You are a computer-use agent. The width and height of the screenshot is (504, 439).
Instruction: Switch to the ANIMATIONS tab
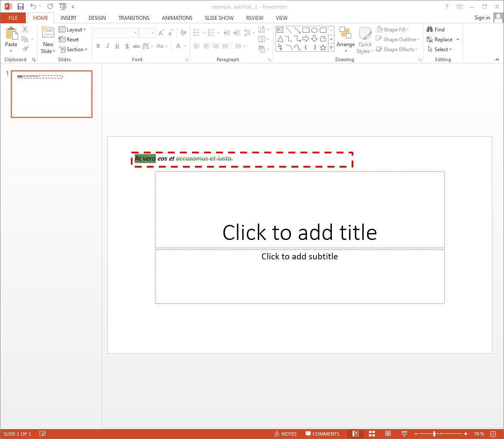click(177, 18)
